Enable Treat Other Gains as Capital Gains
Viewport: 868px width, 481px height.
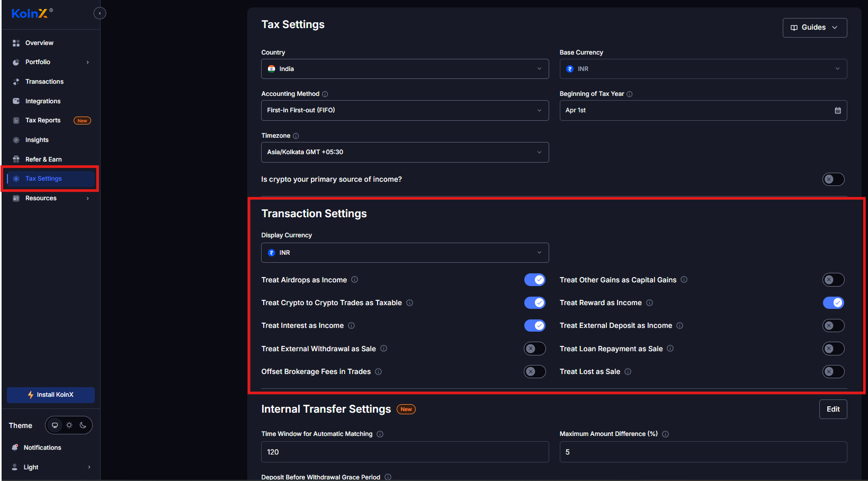click(x=834, y=280)
